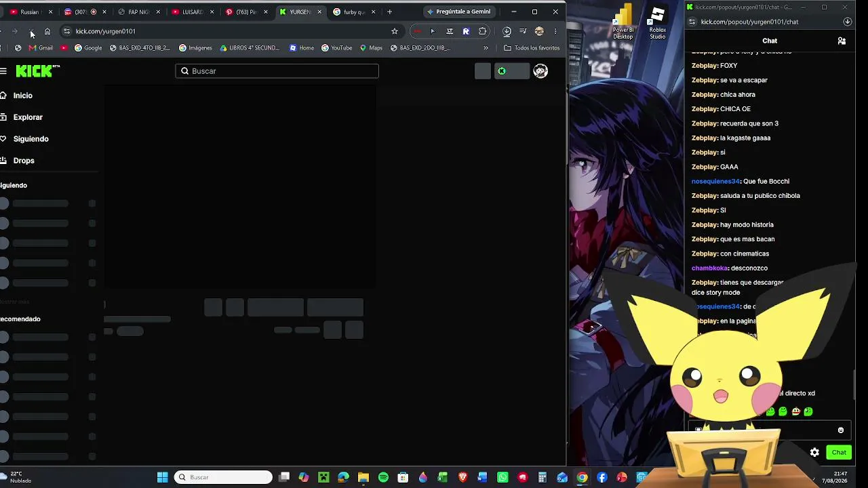Click the Chrome profile avatar

tap(539, 31)
